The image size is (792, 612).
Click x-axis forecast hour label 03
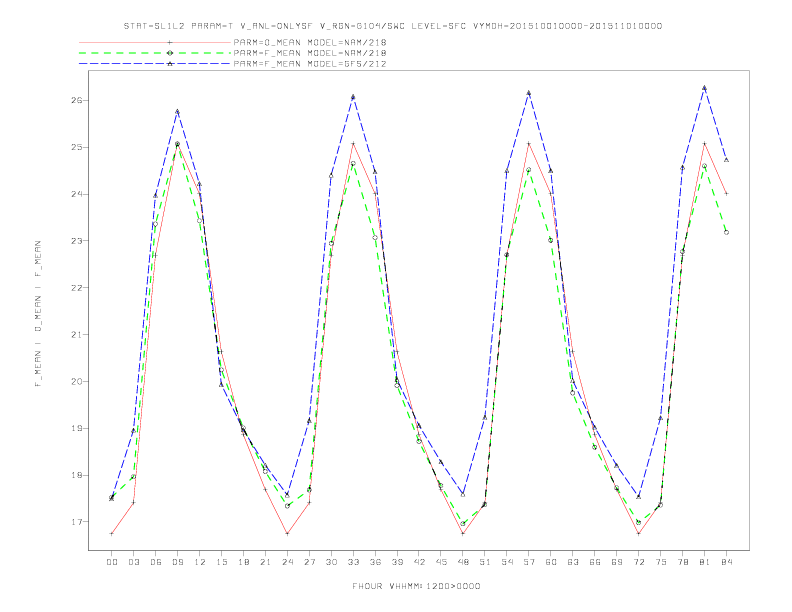pos(133,562)
